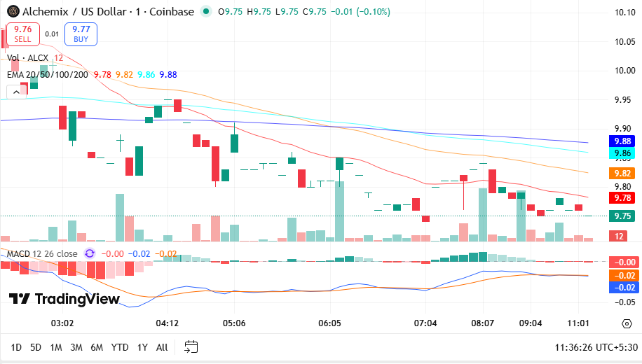Open the go-to-date calendar icon
This screenshot has height=364, width=642.
coord(191,346)
